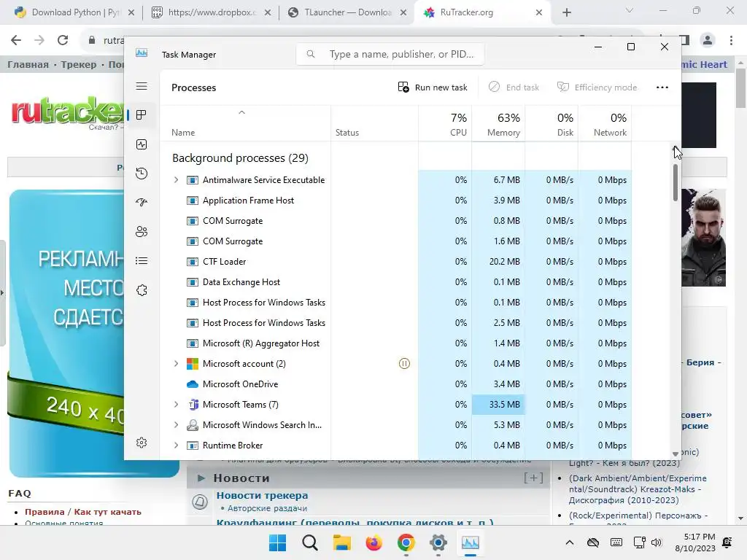Click 33.5 MB memory cell for Teams

click(498, 405)
